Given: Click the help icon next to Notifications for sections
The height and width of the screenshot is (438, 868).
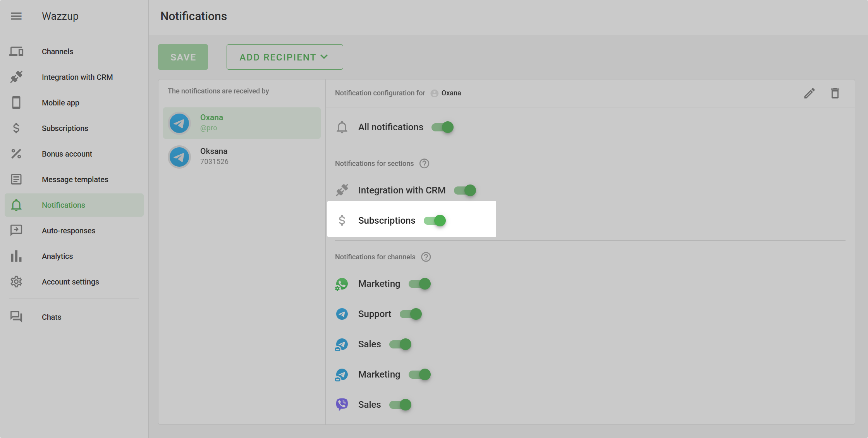Looking at the screenshot, I should [x=425, y=164].
